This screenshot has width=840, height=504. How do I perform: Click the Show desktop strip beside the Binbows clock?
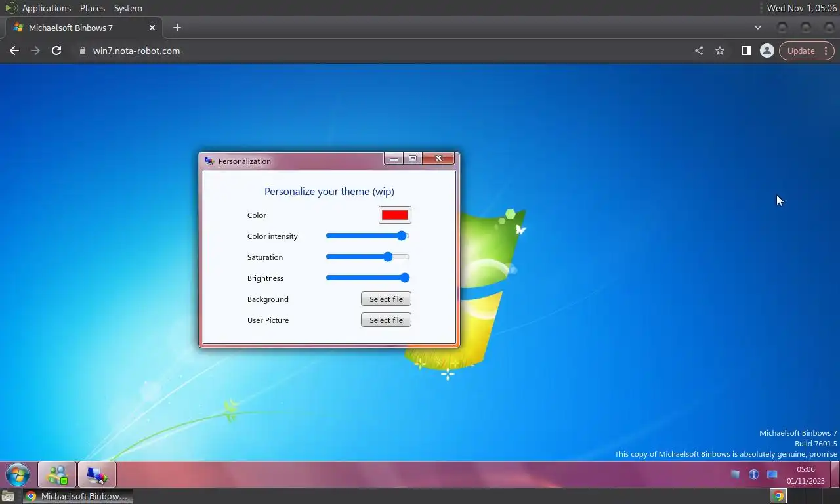click(x=835, y=474)
